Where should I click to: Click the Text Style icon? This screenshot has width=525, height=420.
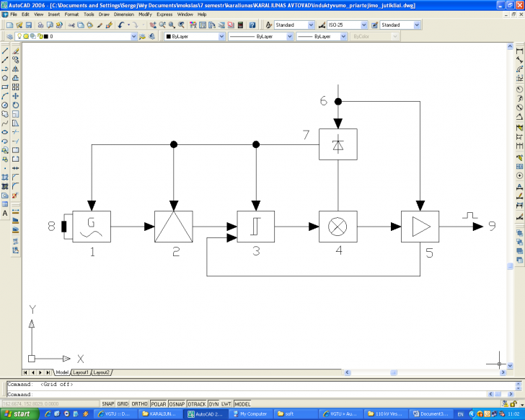pyautogui.click(x=269, y=25)
